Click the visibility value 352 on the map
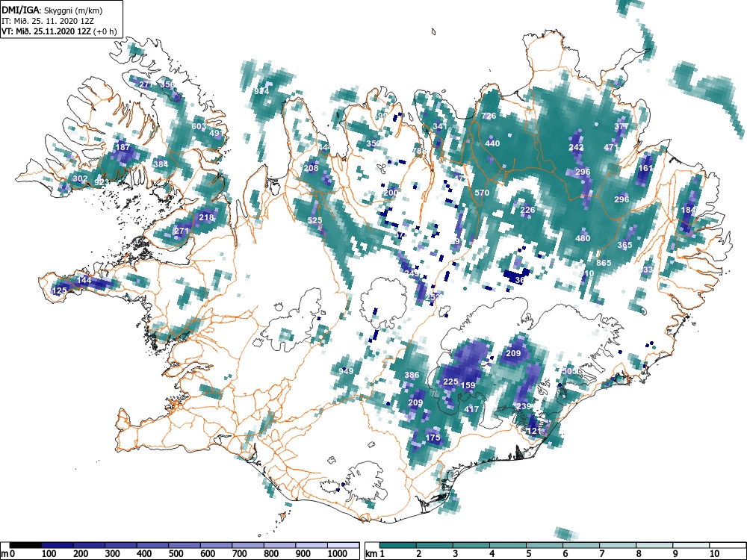 [x=373, y=143]
